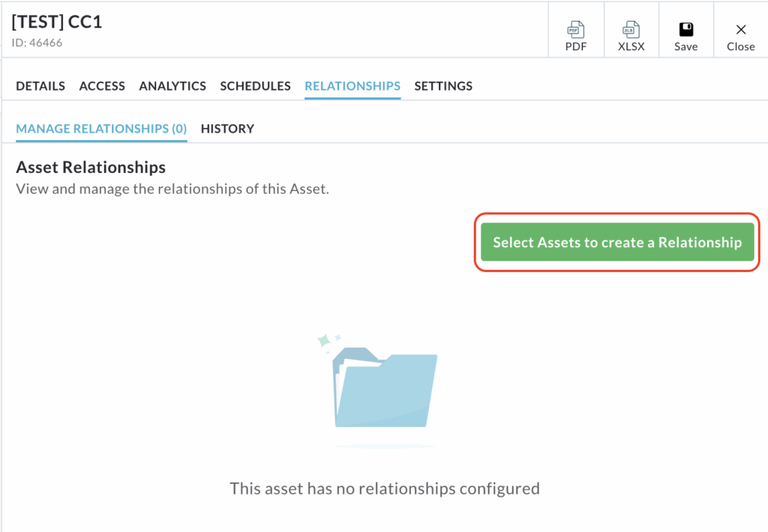Viewport: 768px width, 532px height.
Task: View the relationship HISTORY sub-tab
Action: pyautogui.click(x=227, y=129)
